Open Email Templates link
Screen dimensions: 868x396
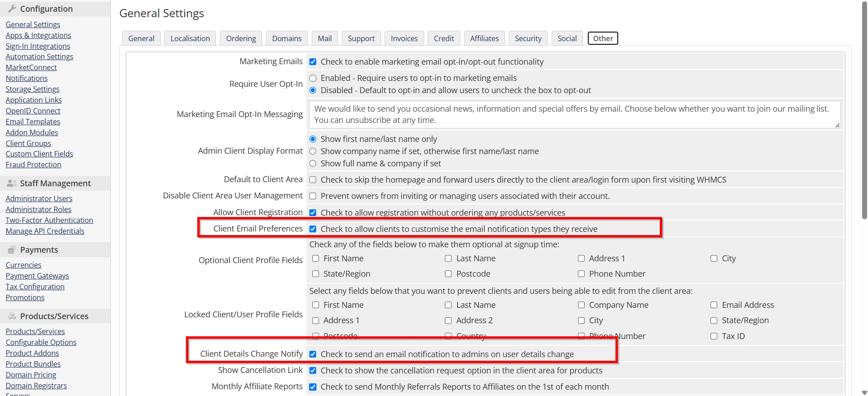33,122
